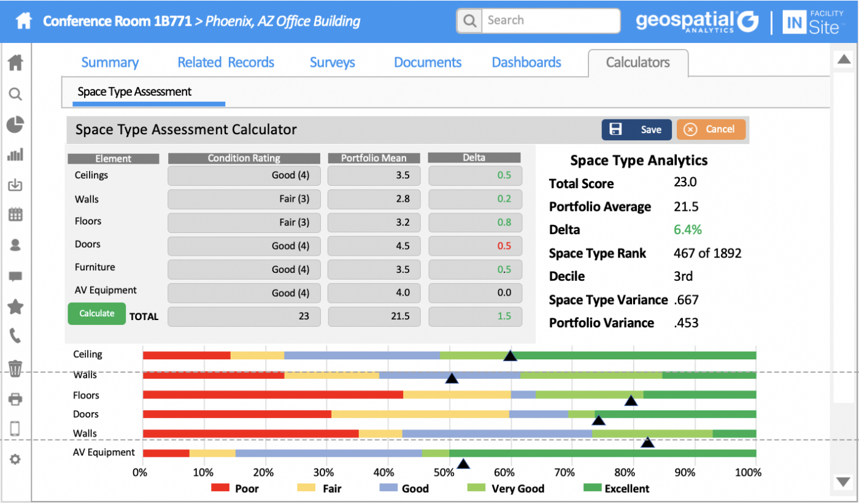Click the mobile device sidebar icon
The width and height of the screenshot is (859, 504).
(15, 429)
